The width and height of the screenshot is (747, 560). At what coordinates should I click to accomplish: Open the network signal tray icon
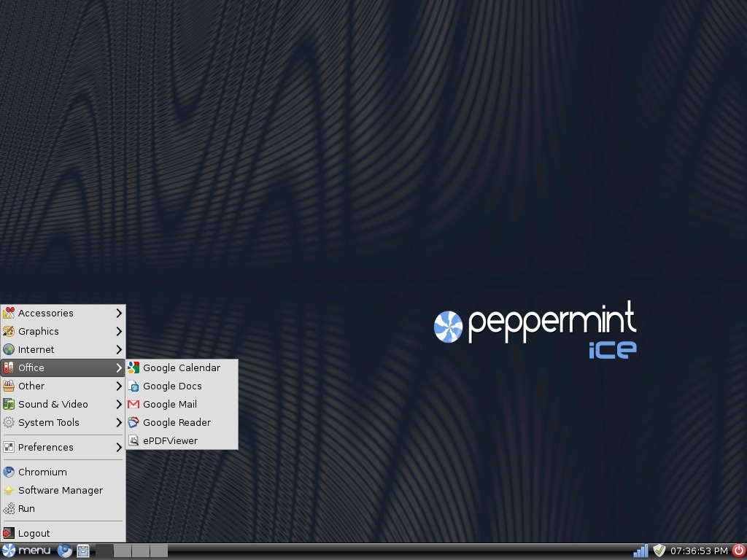[640, 551]
